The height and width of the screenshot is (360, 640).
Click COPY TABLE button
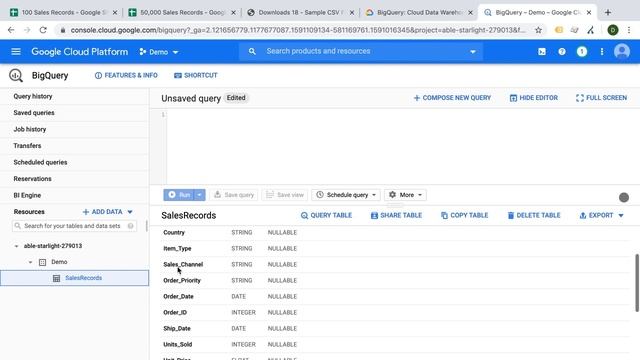coord(464,215)
